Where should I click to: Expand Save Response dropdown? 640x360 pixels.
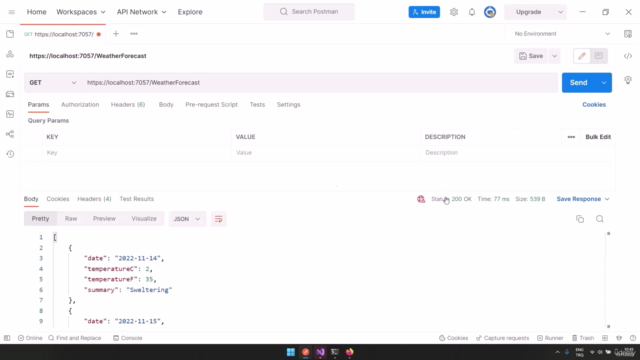(x=583, y=199)
